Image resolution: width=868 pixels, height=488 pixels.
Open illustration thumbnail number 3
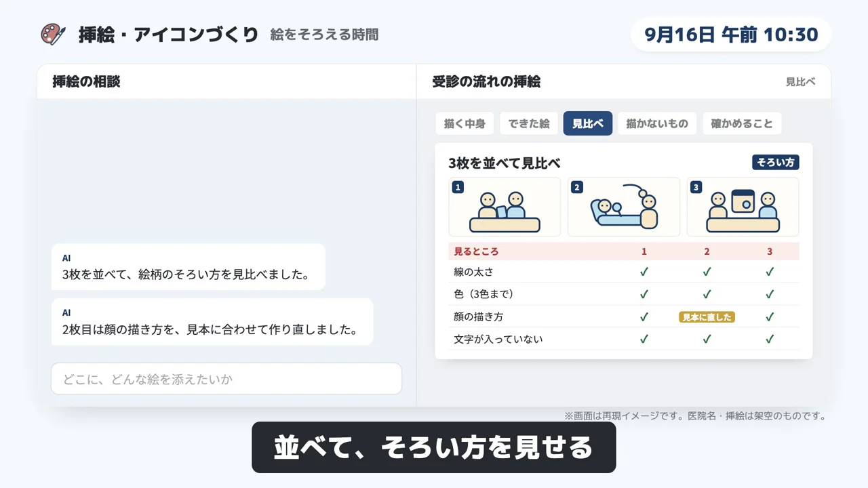[743, 207]
